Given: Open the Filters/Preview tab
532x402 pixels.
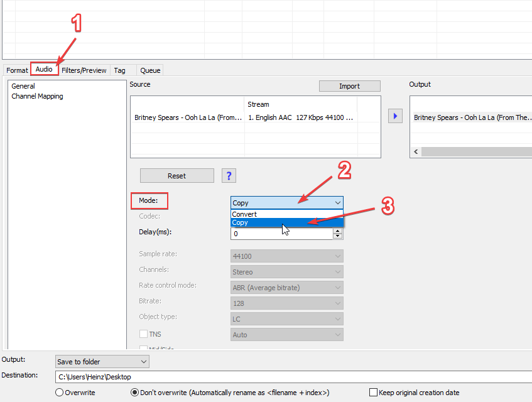Looking at the screenshot, I should tap(84, 70).
